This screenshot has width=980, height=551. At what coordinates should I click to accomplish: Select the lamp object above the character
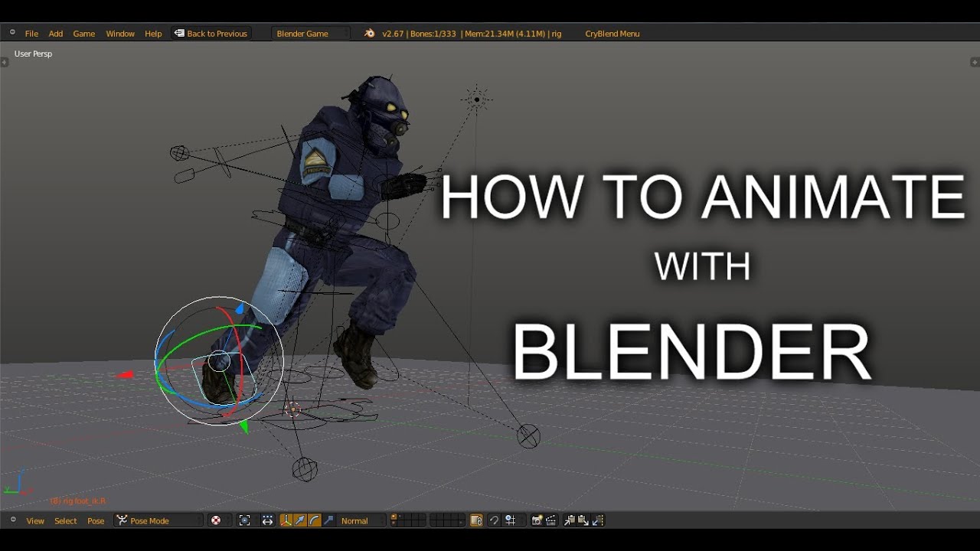pyautogui.click(x=477, y=99)
